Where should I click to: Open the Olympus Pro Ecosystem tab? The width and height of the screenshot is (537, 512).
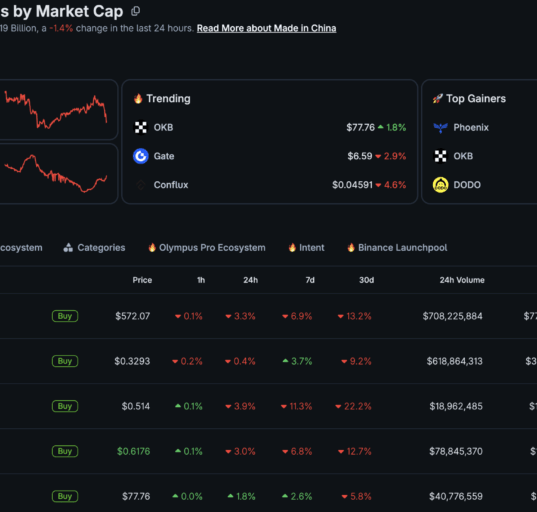[x=207, y=248]
